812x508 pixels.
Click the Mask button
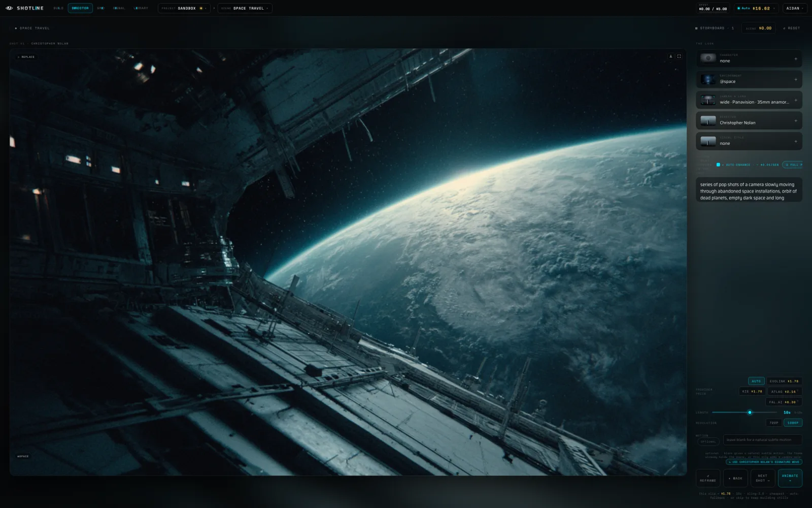[x=735, y=478]
